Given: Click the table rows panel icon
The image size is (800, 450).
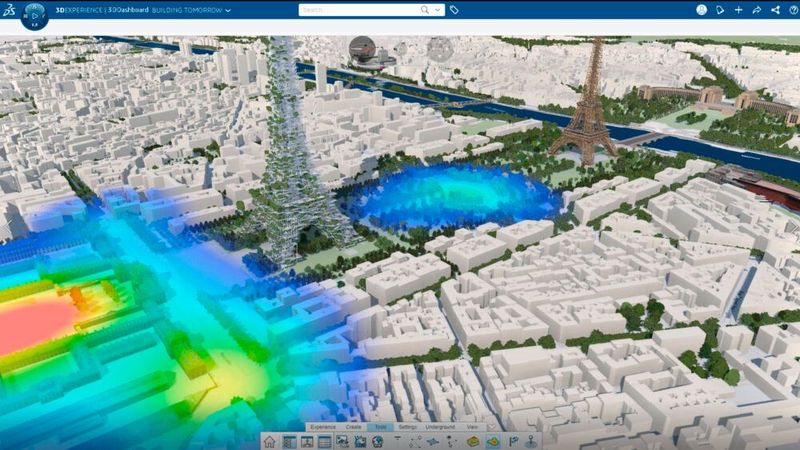Looking at the screenshot, I should click(324, 442).
